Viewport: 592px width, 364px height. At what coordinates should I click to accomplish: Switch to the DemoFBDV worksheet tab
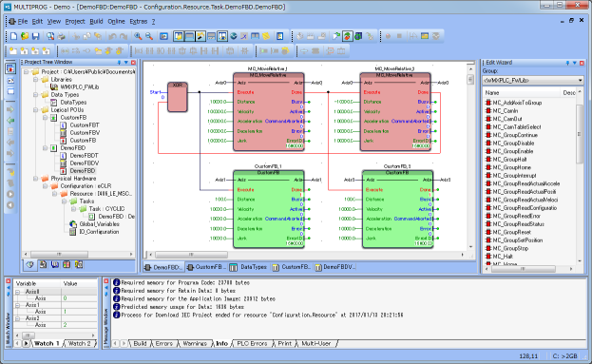[334, 267]
